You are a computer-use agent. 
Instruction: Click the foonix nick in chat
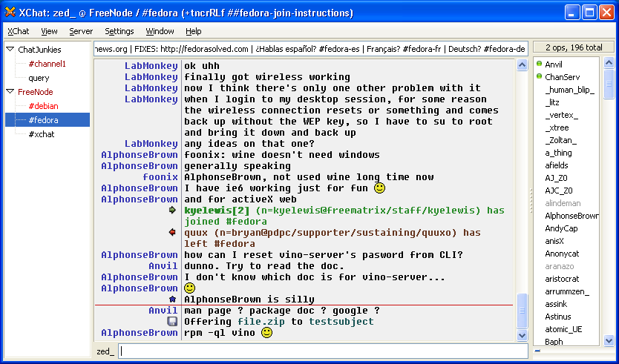click(x=160, y=177)
